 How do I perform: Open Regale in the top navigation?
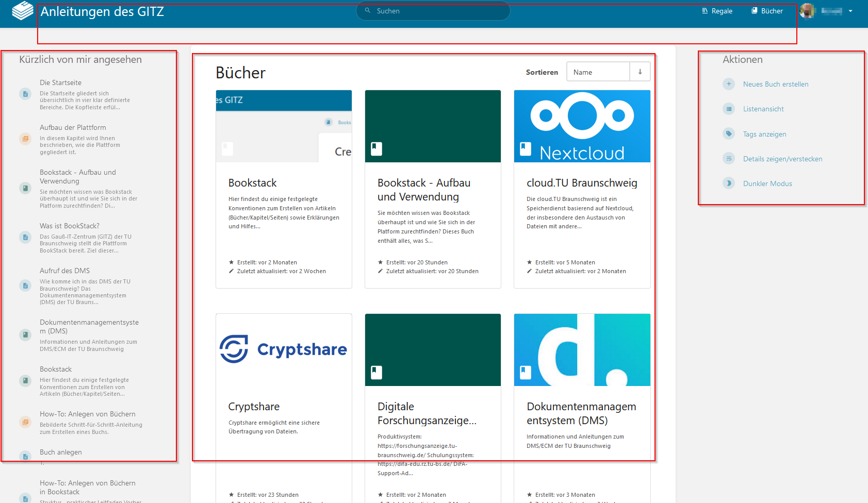coord(717,11)
